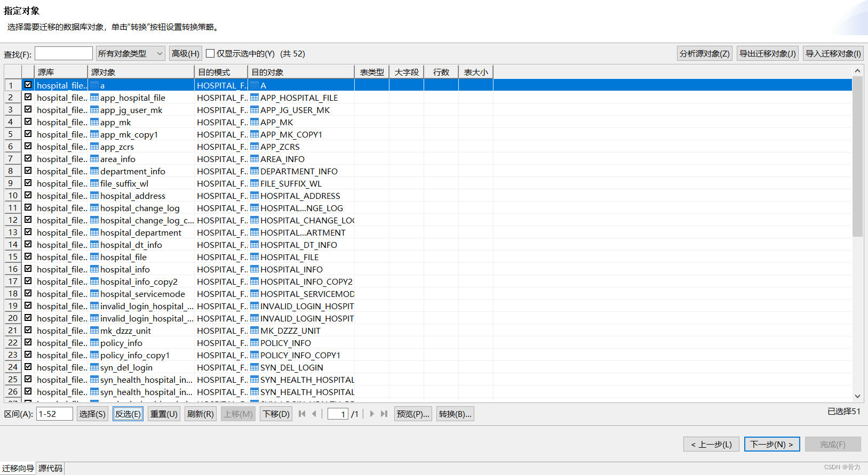868x475 pixels.
Task: Click the table icon beside mk_dzzz_unit
Action: [x=94, y=331]
